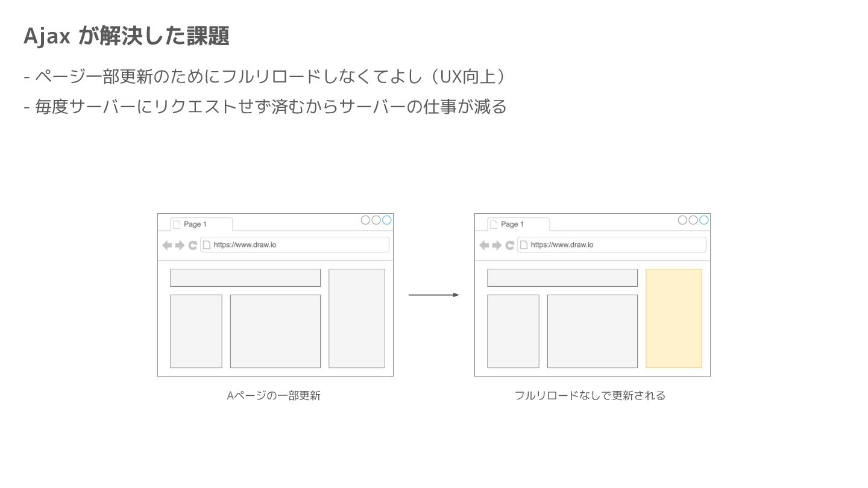Screen dimensions: 868x488
Task: Click reload icon in left browser mockup
Action: [x=193, y=245]
